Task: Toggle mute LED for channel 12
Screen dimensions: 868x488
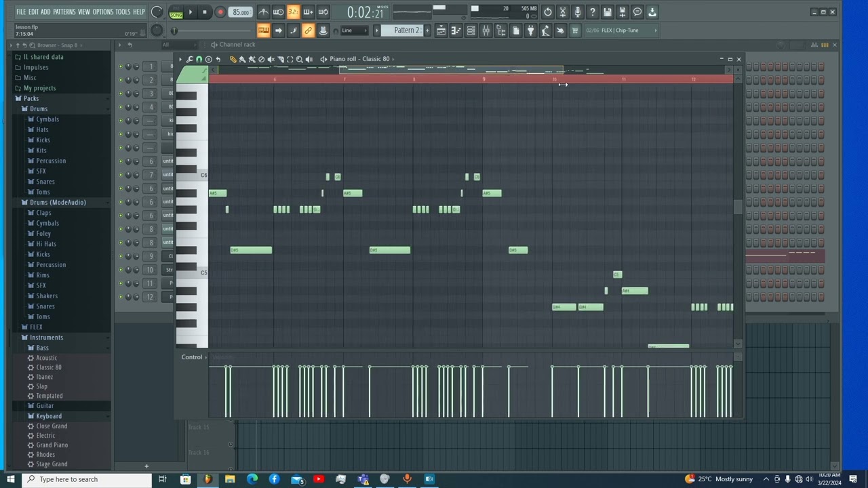Action: [x=121, y=297]
